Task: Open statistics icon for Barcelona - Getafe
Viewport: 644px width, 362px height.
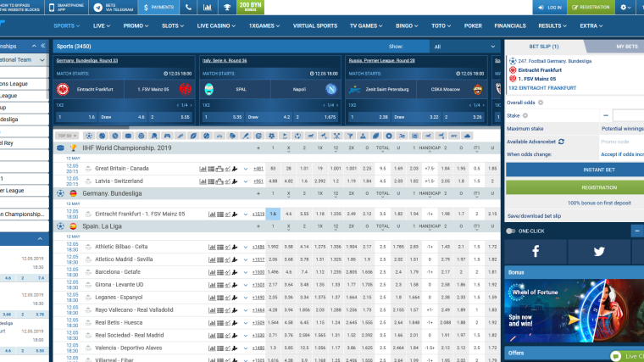Action: coord(212,272)
